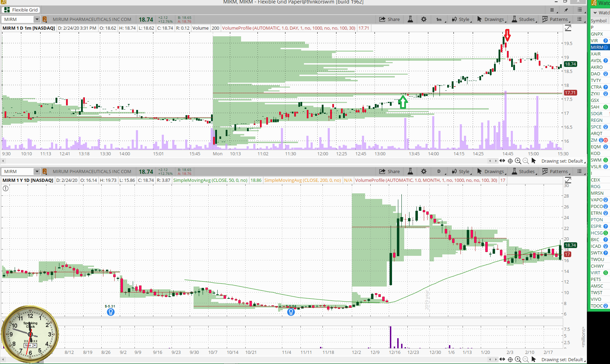The width and height of the screenshot is (610, 364).
Task: Toggle price axis scale icon on upper chart
Action: pyautogui.click(x=568, y=28)
